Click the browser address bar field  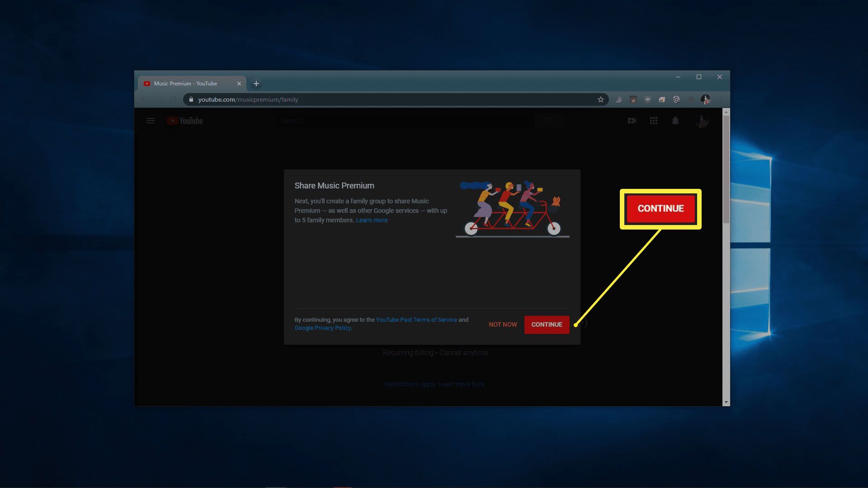tap(393, 99)
